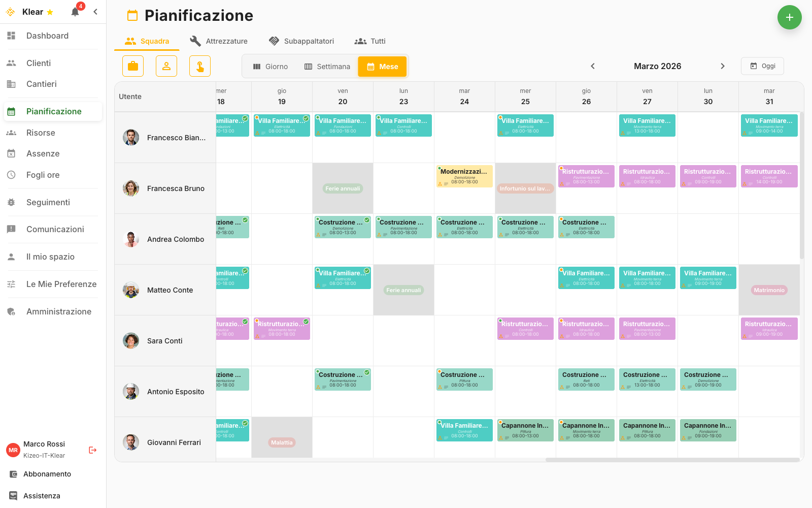This screenshot has height=508, width=812.
Task: Switch to Giorno view
Action: [x=270, y=67]
